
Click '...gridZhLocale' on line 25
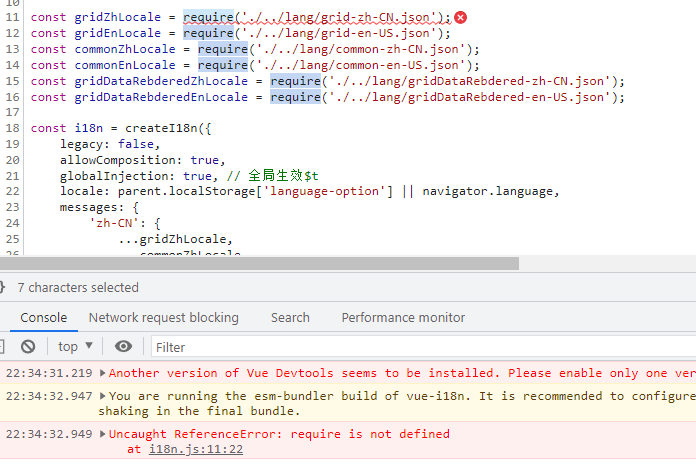coord(172,239)
